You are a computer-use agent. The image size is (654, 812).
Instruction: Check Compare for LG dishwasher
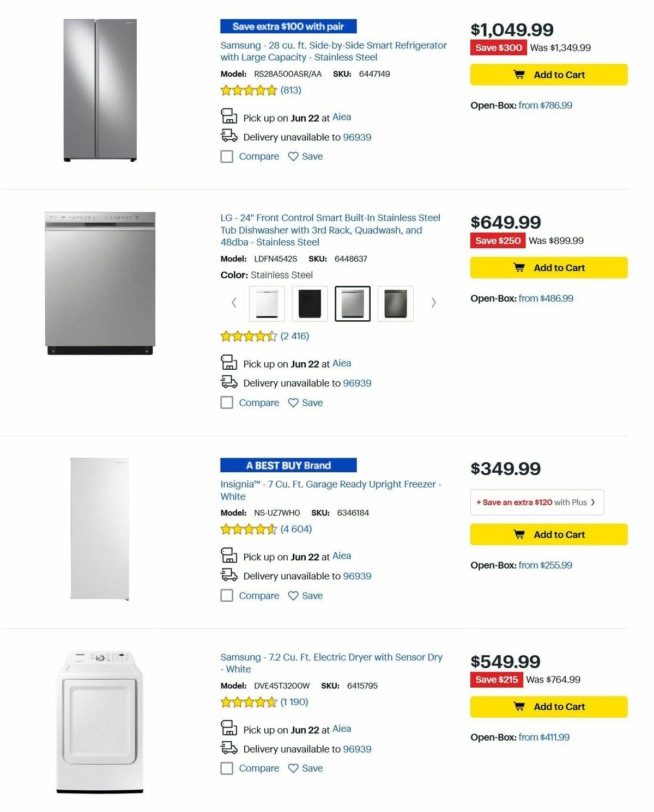(226, 402)
